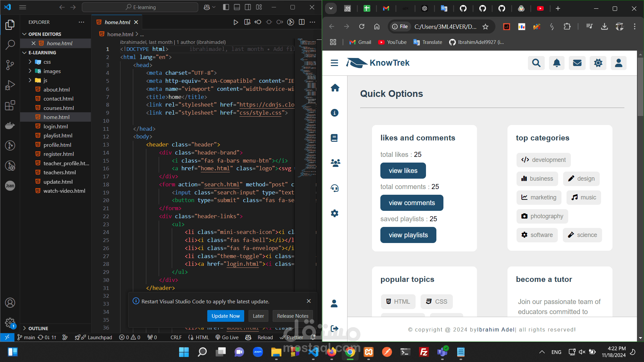Expand the css folder in explorer
644x362 pixels.
click(x=47, y=62)
